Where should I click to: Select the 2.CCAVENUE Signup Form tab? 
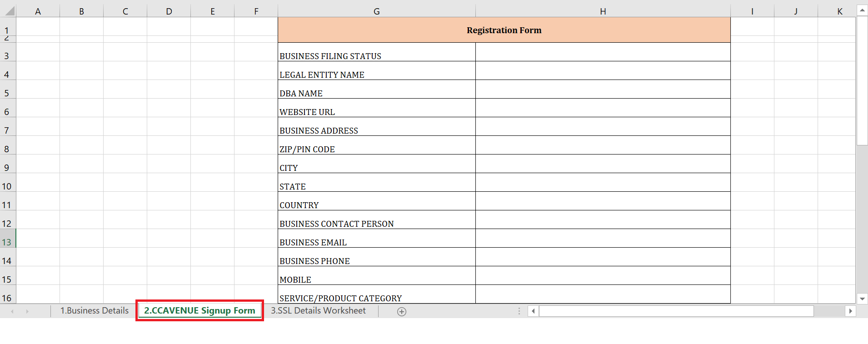pyautogui.click(x=200, y=311)
